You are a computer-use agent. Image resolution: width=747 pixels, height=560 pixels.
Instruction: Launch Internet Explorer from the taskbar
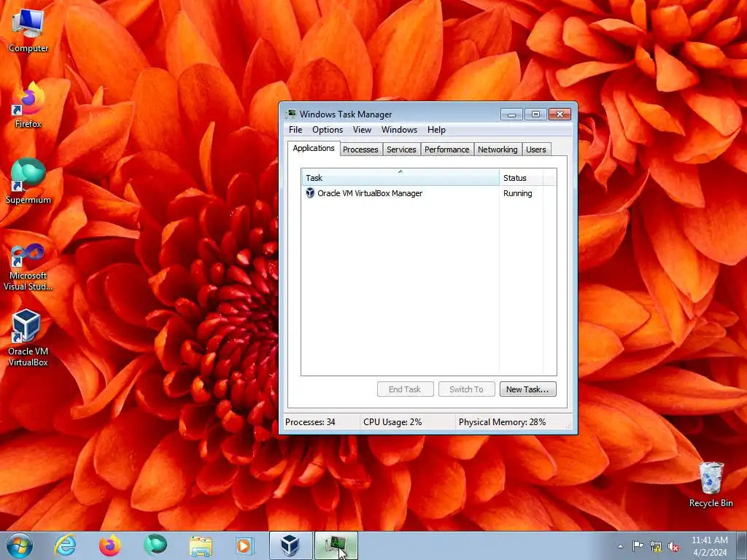(65, 545)
